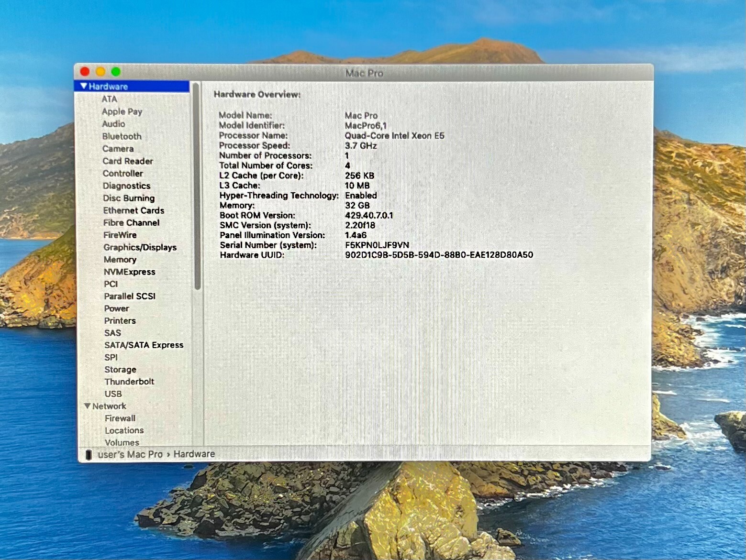Click the Hardware UUID value

pos(439,255)
